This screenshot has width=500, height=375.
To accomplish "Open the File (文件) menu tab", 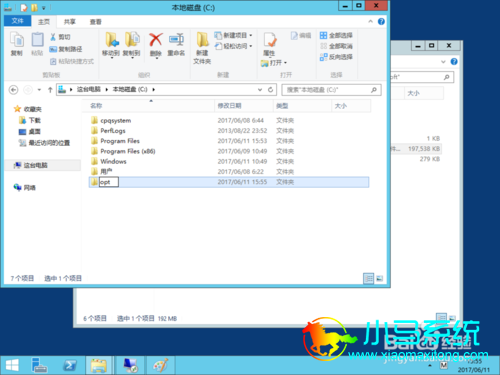I will coord(17,21).
